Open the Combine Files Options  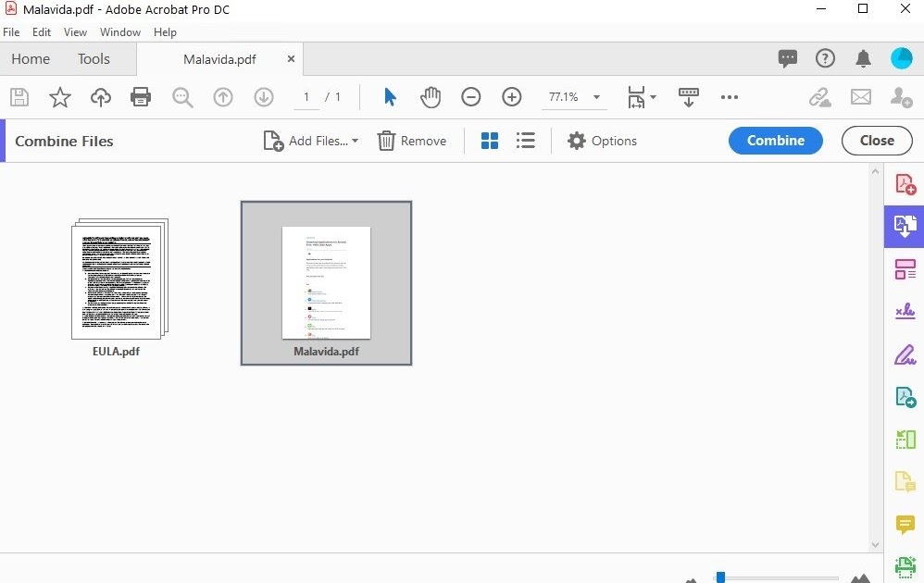tap(602, 141)
